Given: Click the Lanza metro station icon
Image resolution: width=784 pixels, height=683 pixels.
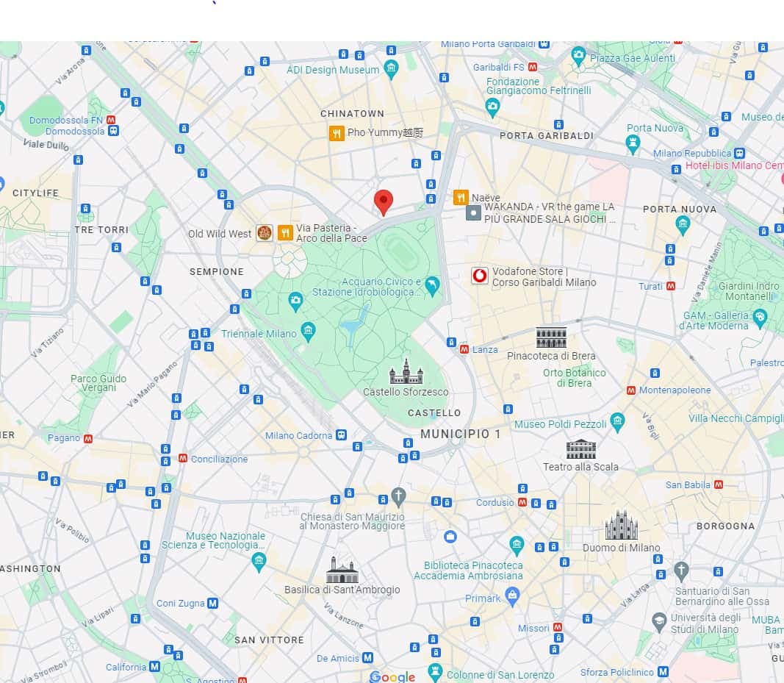Looking at the screenshot, I should 464,349.
